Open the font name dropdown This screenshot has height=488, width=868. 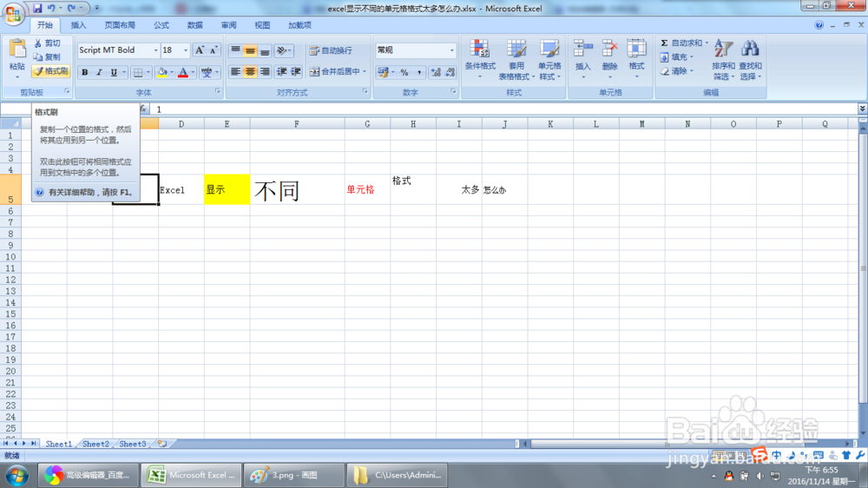point(155,50)
